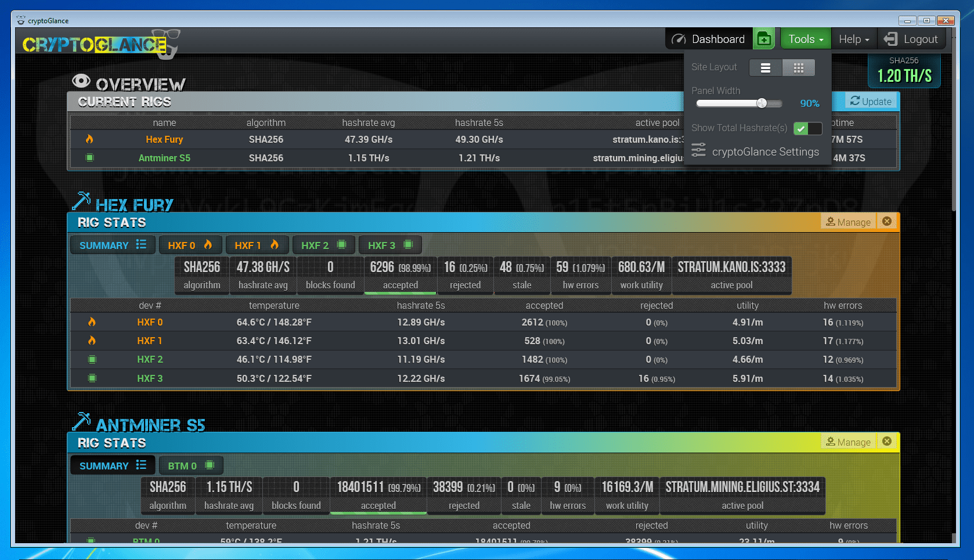Close the Hex Fury rig panel
974x560 pixels.
tap(887, 221)
